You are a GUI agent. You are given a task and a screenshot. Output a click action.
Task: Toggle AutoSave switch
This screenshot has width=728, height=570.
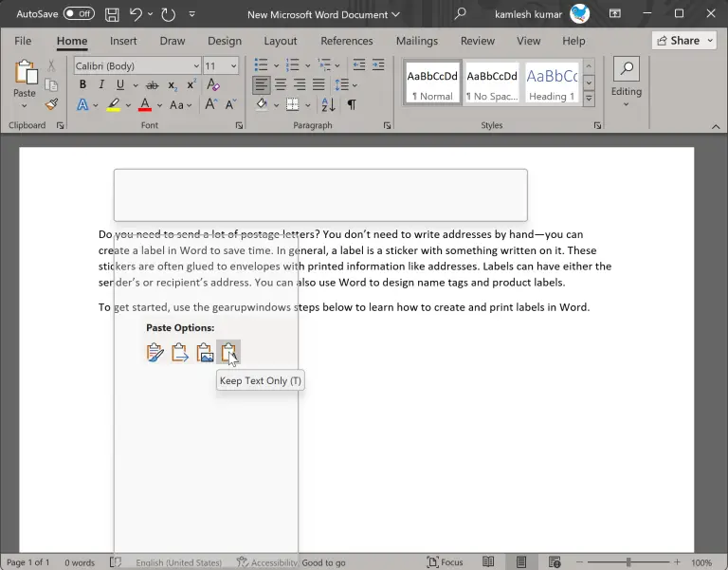[79, 13]
